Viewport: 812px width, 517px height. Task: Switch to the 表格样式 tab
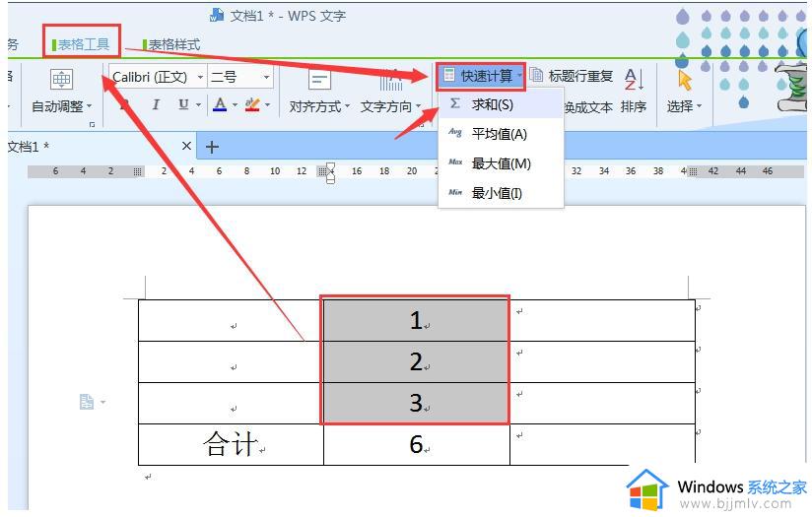click(173, 44)
